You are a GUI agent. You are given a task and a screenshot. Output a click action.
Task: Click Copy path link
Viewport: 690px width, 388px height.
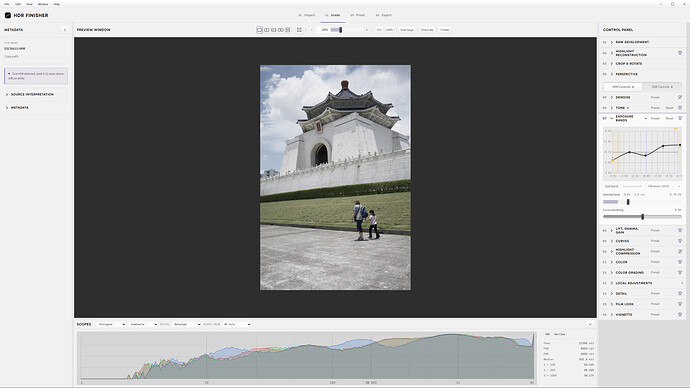coord(11,57)
